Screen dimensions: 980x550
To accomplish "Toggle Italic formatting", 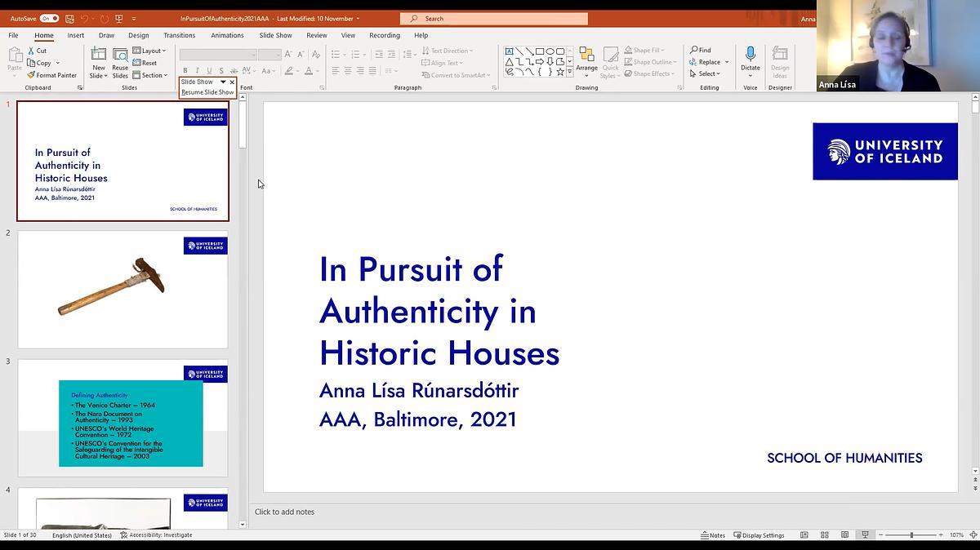I will (197, 71).
